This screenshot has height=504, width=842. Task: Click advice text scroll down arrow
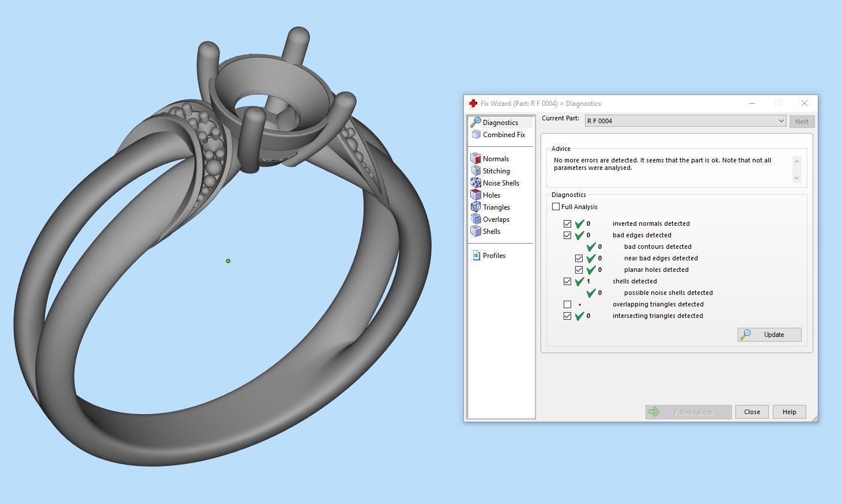pyautogui.click(x=797, y=177)
